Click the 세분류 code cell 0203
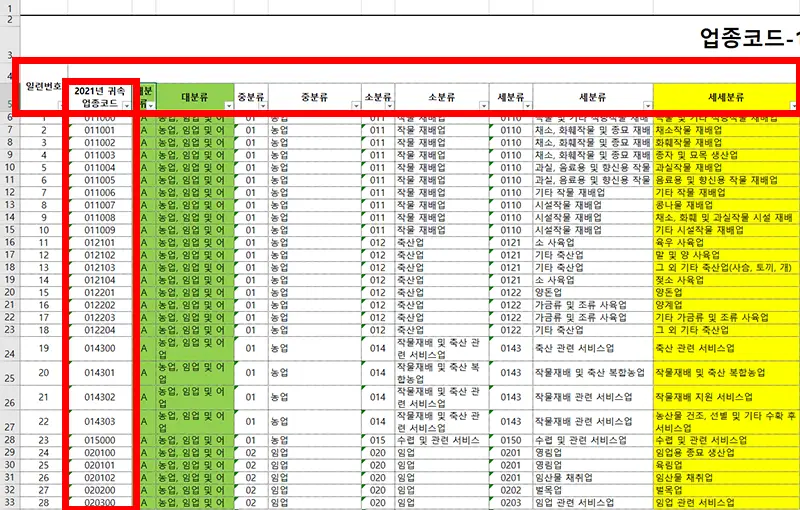This screenshot has height=510, width=800. (511, 503)
